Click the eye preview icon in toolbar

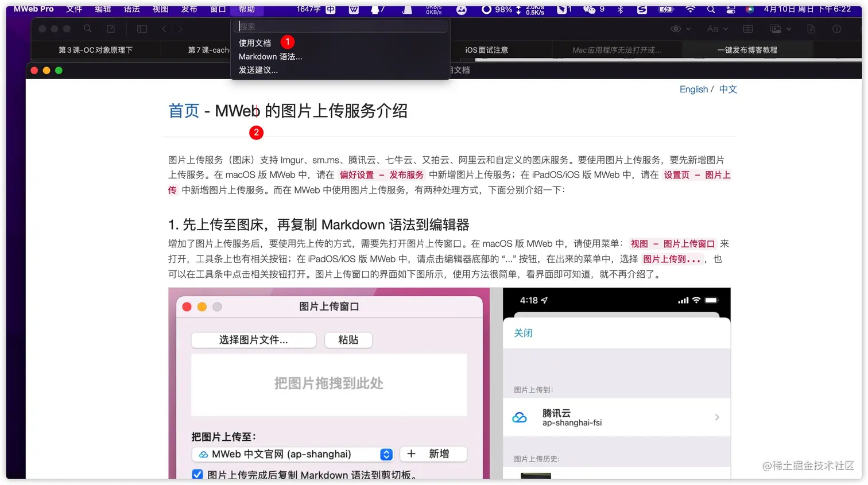[676, 29]
